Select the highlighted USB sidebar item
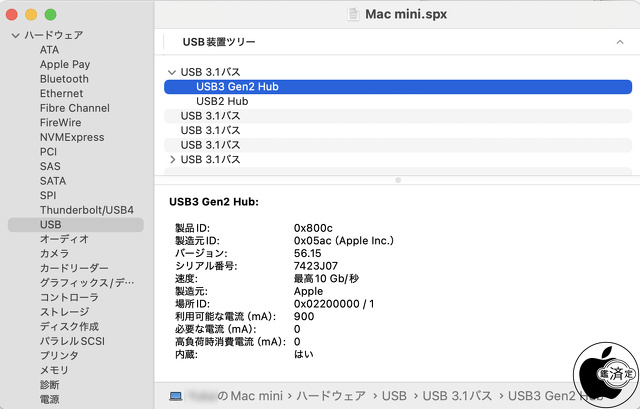This screenshot has height=409, width=640. (x=76, y=225)
